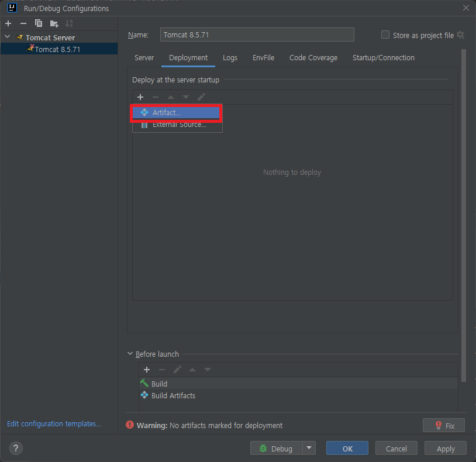
Task: Switch to the Server tab
Action: 144,58
